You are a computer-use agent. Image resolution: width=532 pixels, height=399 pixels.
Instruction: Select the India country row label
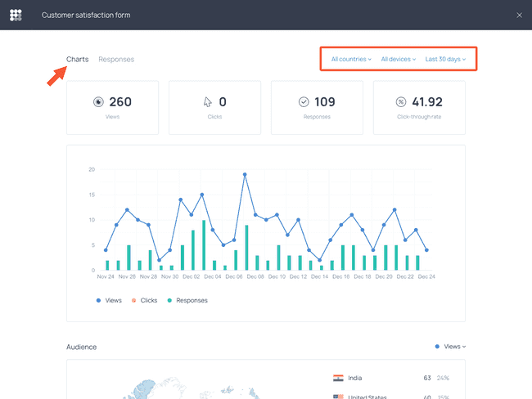click(x=355, y=378)
